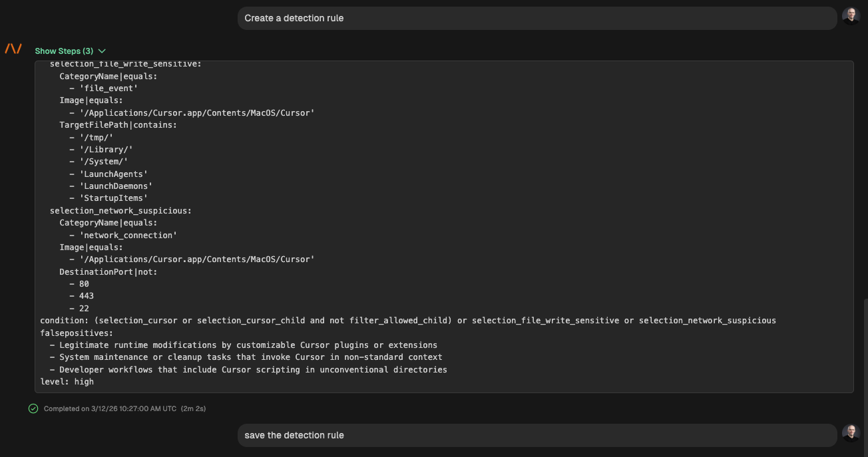The height and width of the screenshot is (457, 868).
Task: Click the port '- 22' entry
Action: coord(79,309)
